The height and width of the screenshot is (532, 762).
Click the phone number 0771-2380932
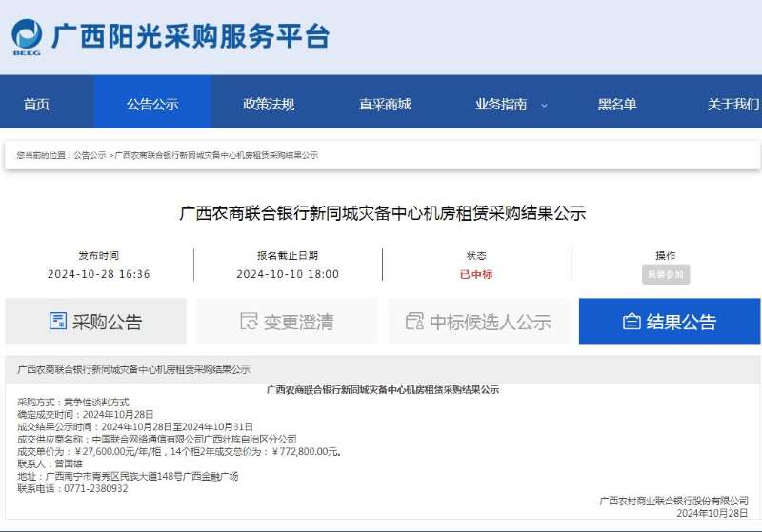96,489
